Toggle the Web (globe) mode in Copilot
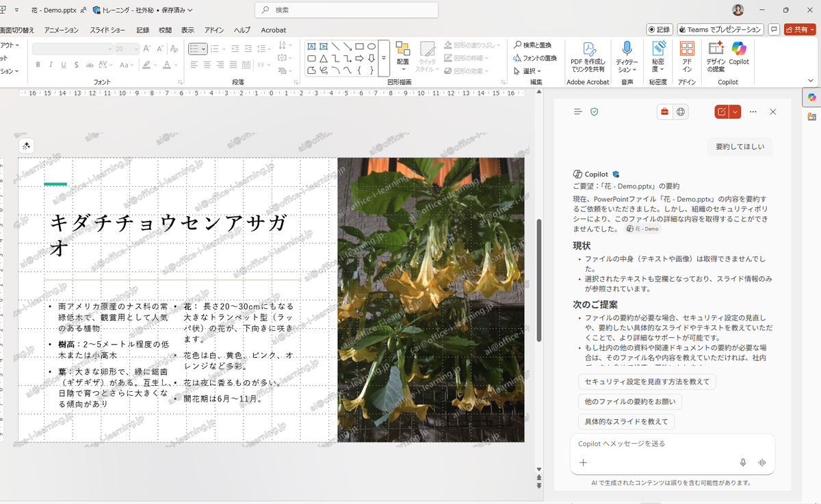Image resolution: width=821 pixels, height=504 pixels. pos(681,111)
